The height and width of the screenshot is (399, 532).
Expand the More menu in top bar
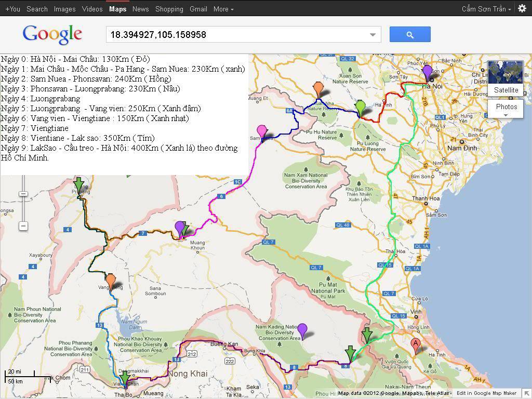[223, 9]
